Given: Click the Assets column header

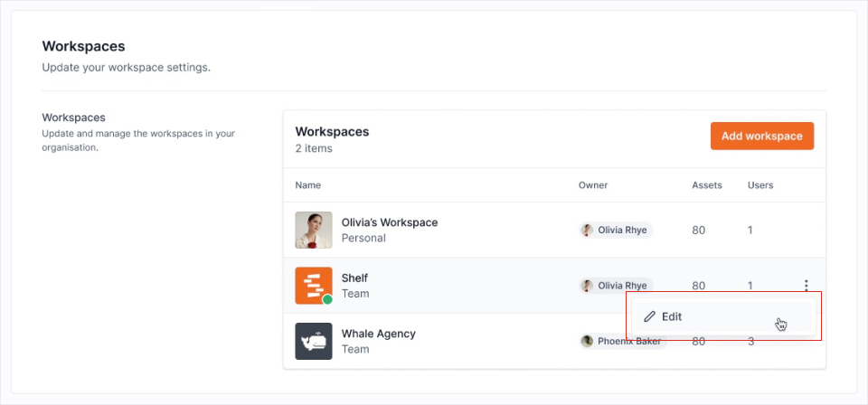Looking at the screenshot, I should 707,185.
